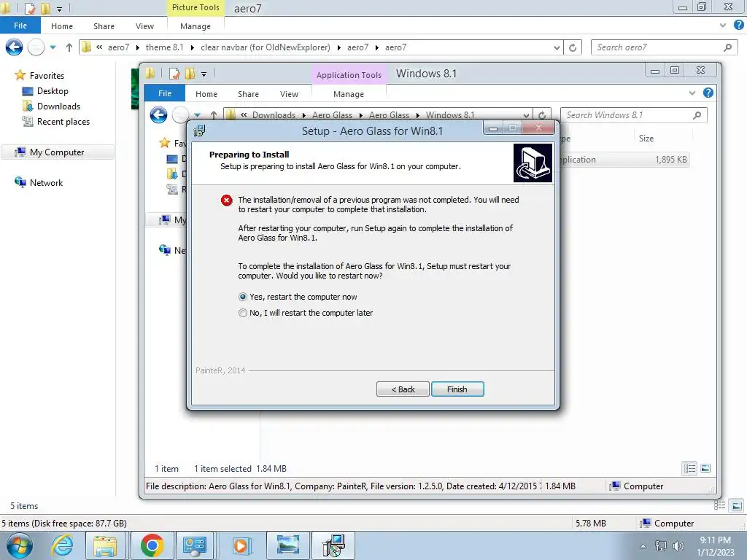Open File tab in Windows 8.1 window
Image resolution: width=747 pixels, height=560 pixels.
tap(165, 93)
